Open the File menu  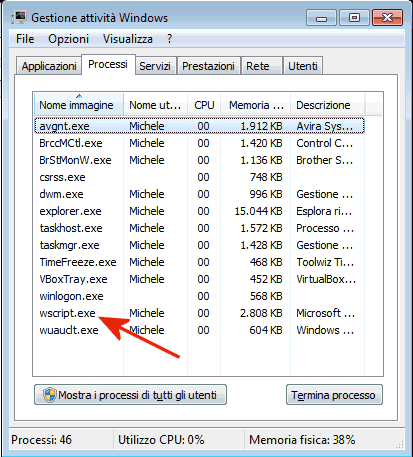[25, 39]
